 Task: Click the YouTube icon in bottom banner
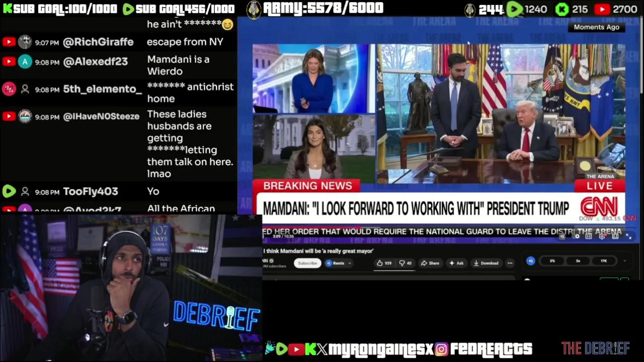point(296,349)
